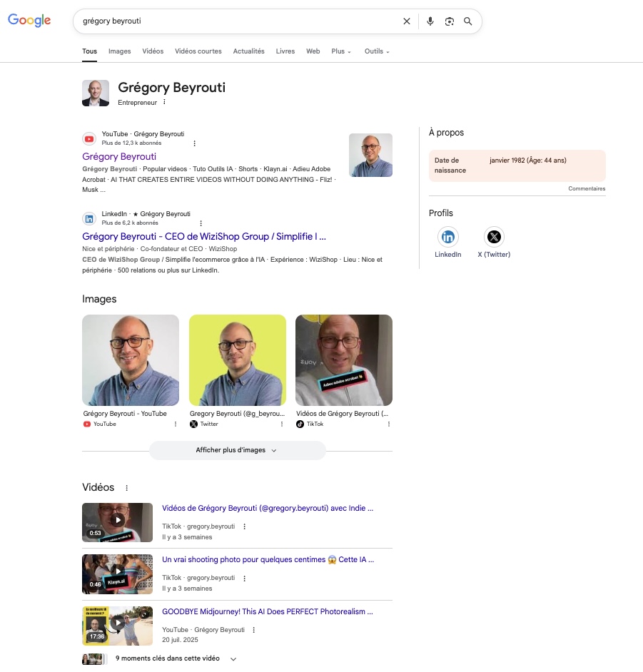Click the Commentaires feedback link
643x672 pixels.
(x=587, y=188)
